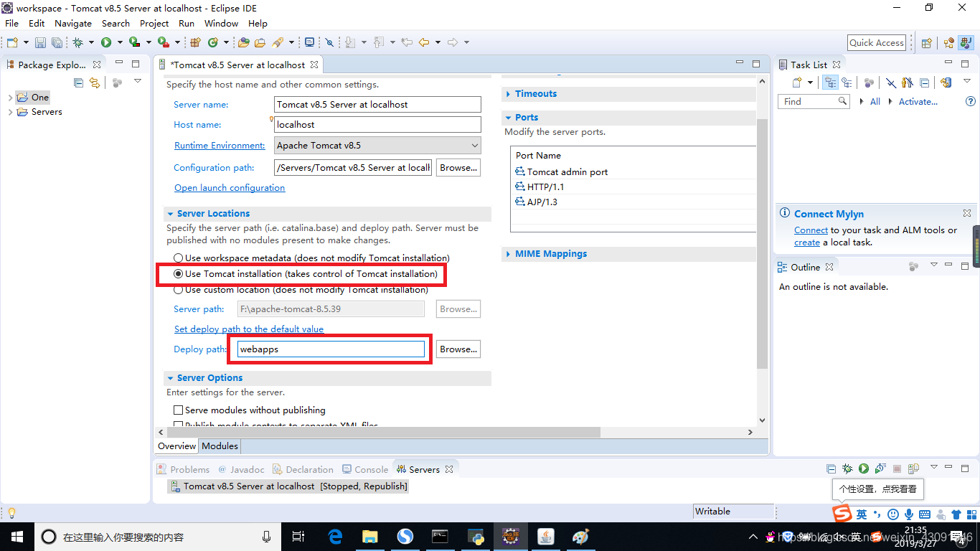Toggle Link with Editor in Package Explorer
Screen dimensions: 980x551
[x=95, y=83]
